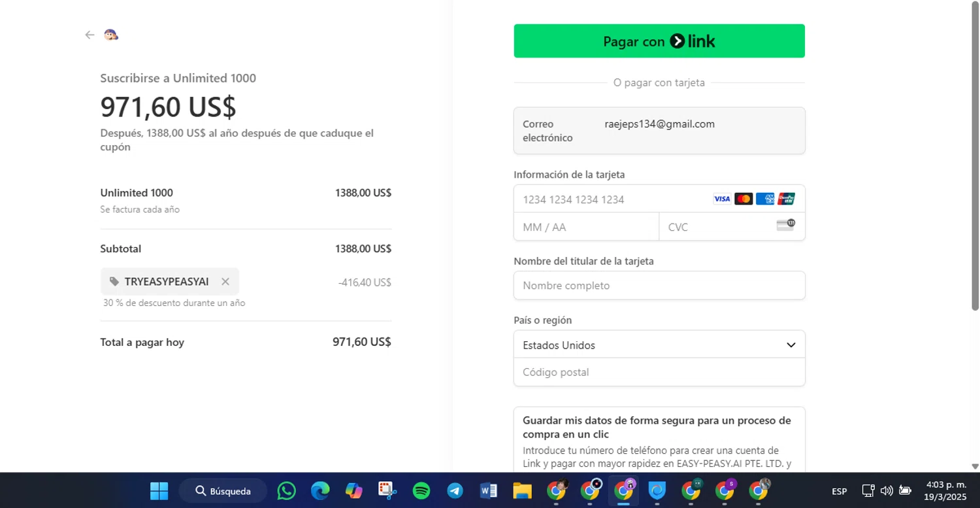Click the '30 % de descuento durante un año' note

tap(174, 303)
